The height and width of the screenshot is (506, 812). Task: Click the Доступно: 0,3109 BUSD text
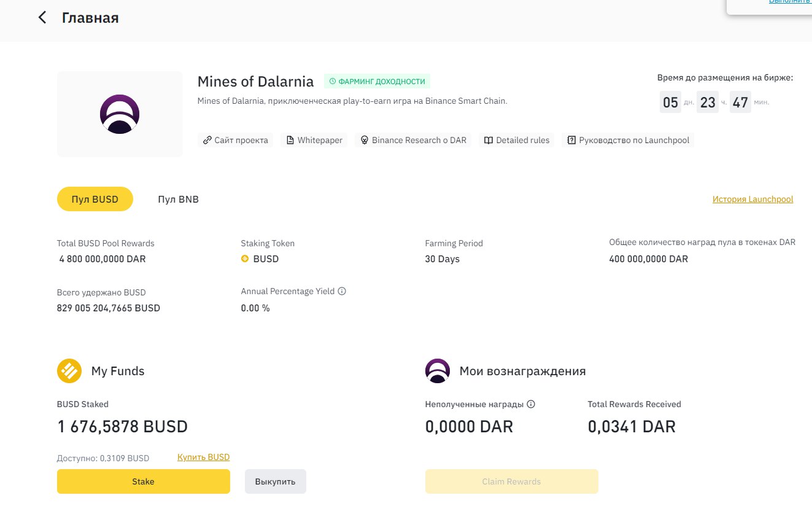[x=103, y=458]
